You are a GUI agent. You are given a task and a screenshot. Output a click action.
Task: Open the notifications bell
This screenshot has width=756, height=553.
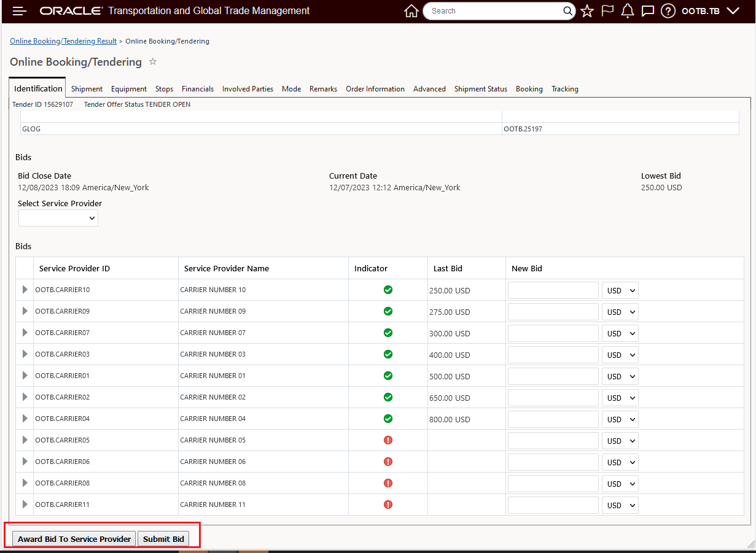click(x=627, y=11)
